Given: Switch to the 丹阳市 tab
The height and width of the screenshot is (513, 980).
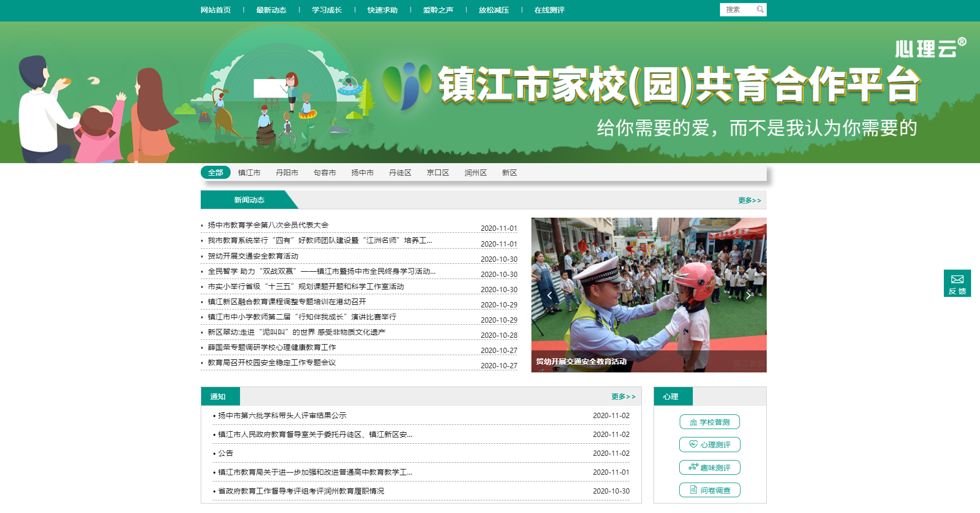Looking at the screenshot, I should [288, 172].
